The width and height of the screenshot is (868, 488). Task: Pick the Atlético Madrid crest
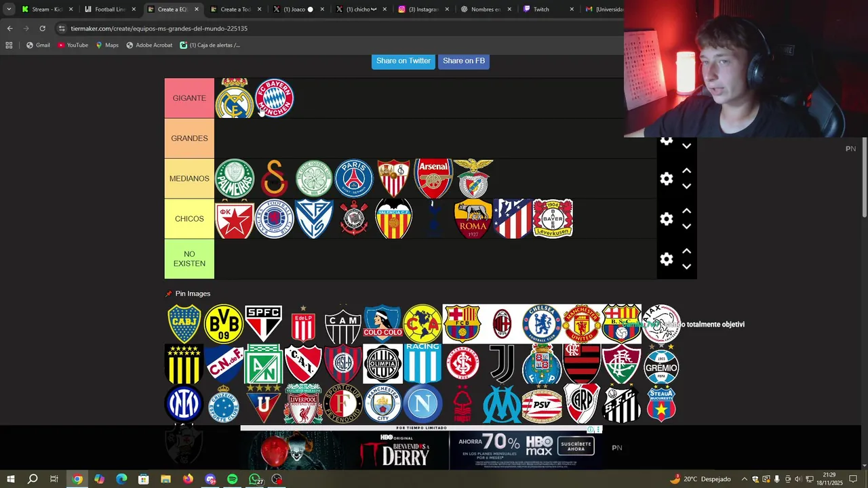[513, 218]
